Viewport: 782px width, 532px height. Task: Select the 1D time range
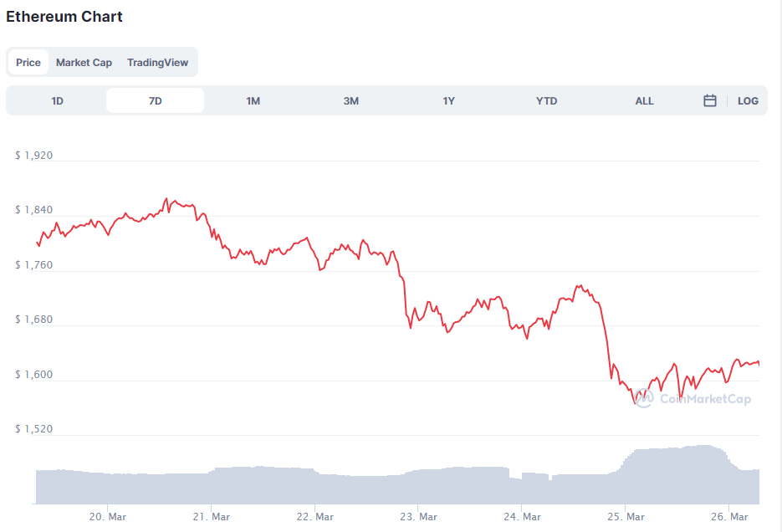(58, 100)
